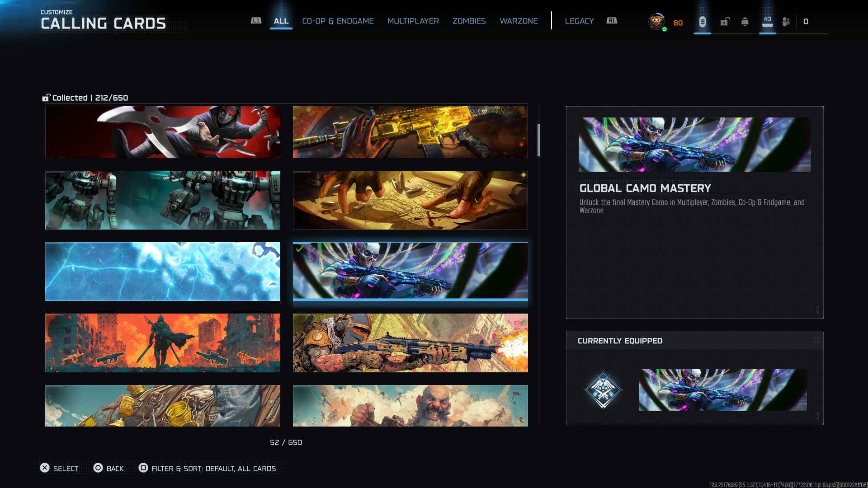The height and width of the screenshot is (488, 868).
Task: Click the friends/social party icon
Action: click(x=786, y=22)
